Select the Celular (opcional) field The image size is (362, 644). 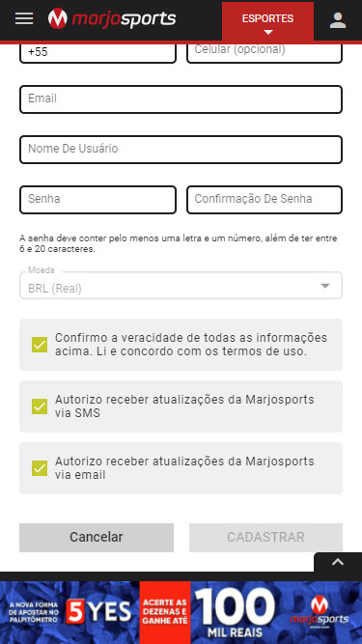[x=265, y=52]
